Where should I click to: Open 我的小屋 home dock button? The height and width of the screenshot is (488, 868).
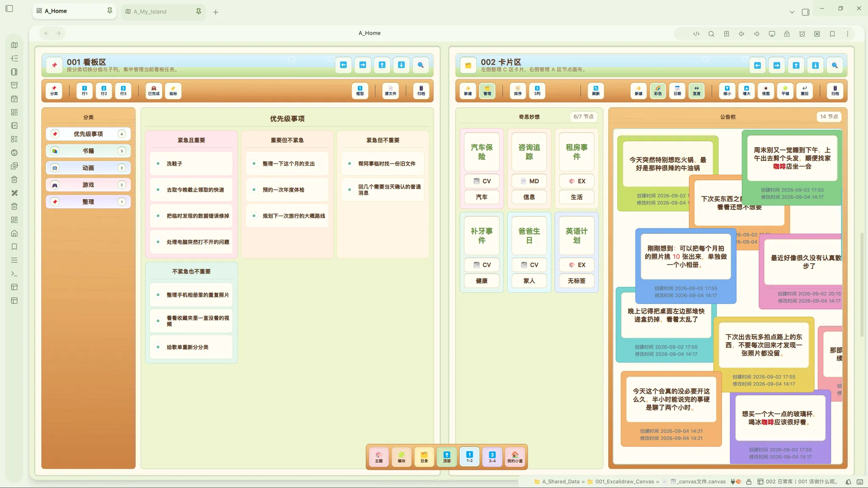[515, 457]
